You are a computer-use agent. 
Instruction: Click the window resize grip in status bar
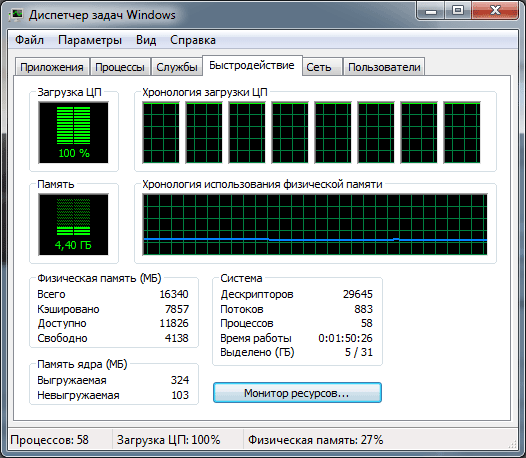513,444
